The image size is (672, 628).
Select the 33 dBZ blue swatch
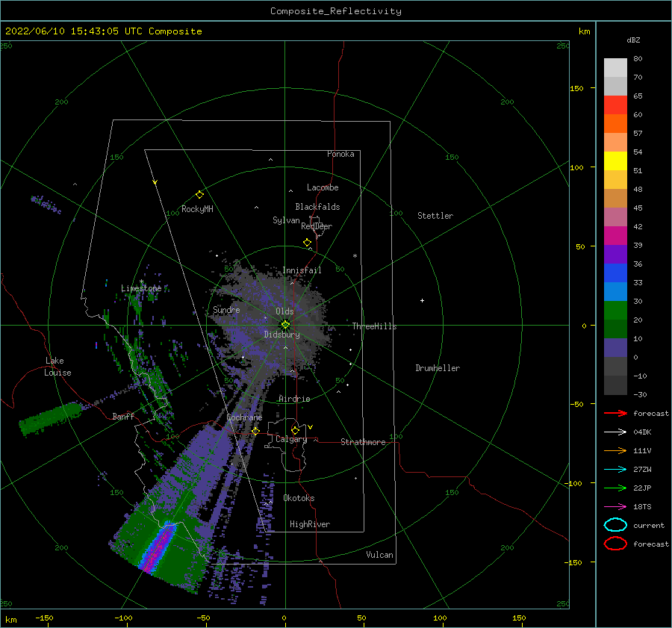coord(615,273)
